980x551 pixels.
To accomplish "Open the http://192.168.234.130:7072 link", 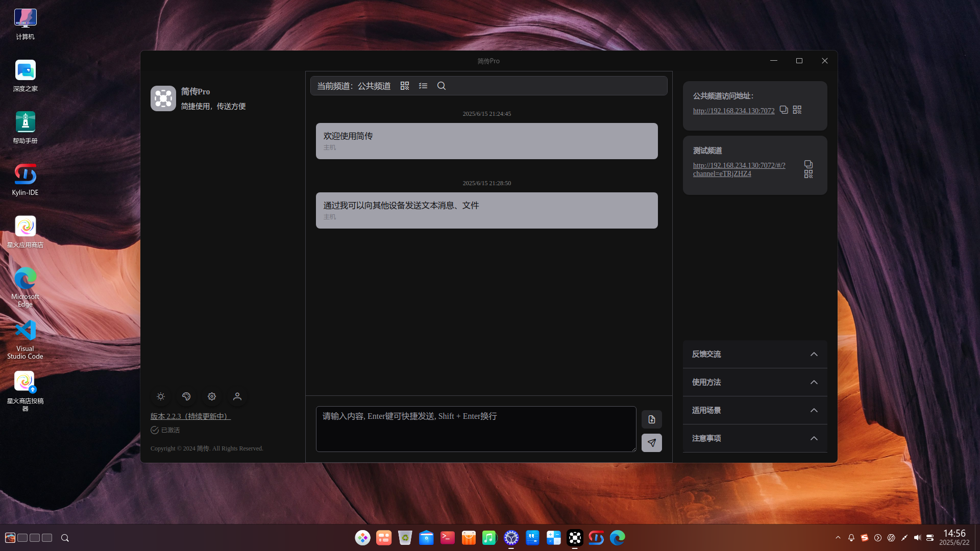I will [733, 111].
